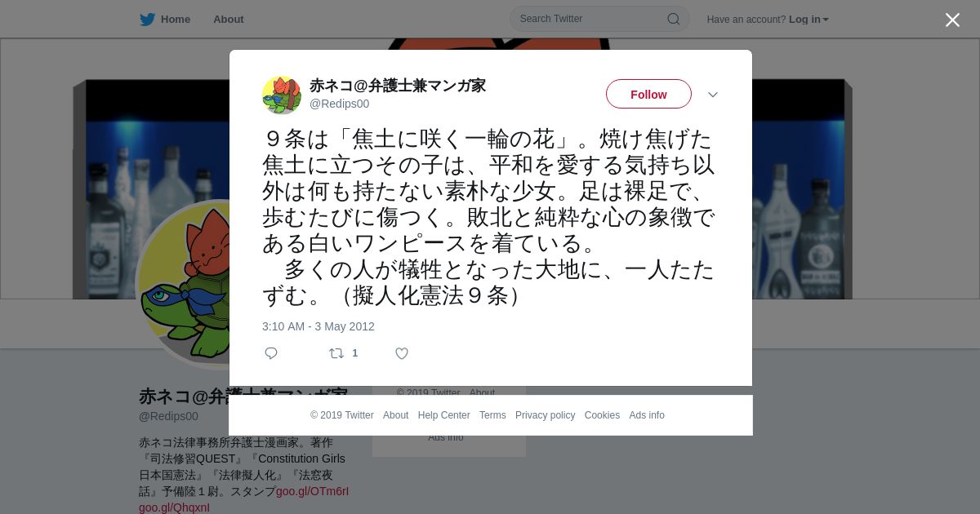Image resolution: width=980 pixels, height=514 pixels.
Task: Open the Help Center footer link
Action: coord(443,415)
